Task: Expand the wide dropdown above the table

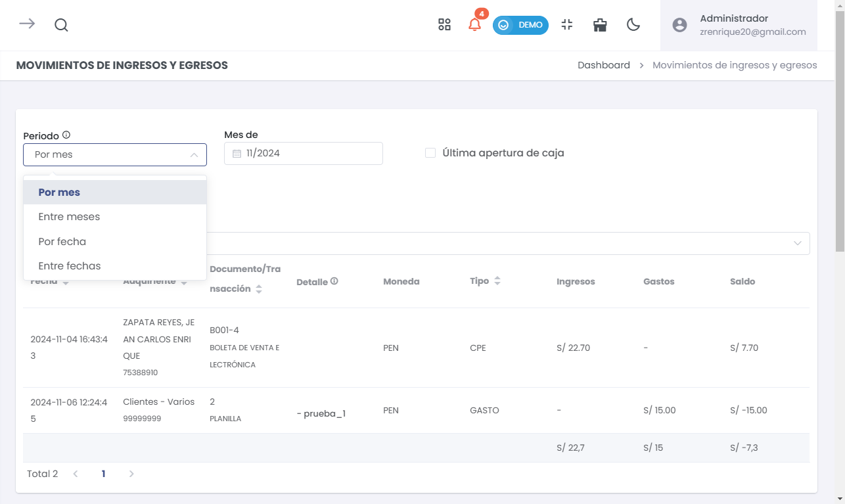Action: click(797, 243)
